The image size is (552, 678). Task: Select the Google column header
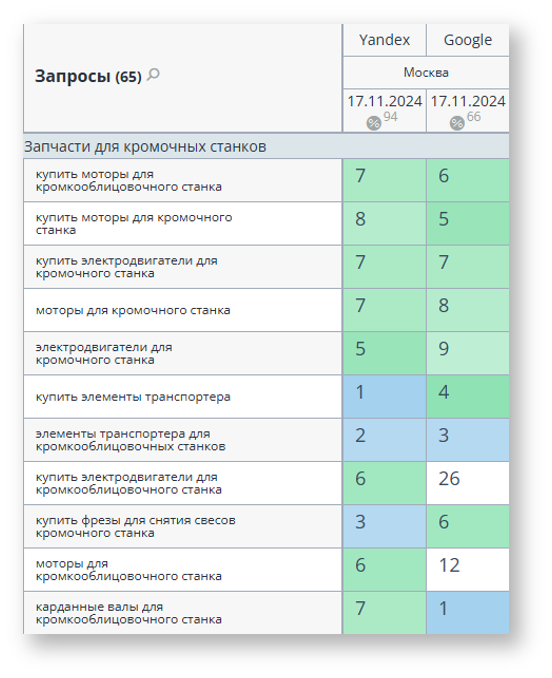tap(468, 40)
